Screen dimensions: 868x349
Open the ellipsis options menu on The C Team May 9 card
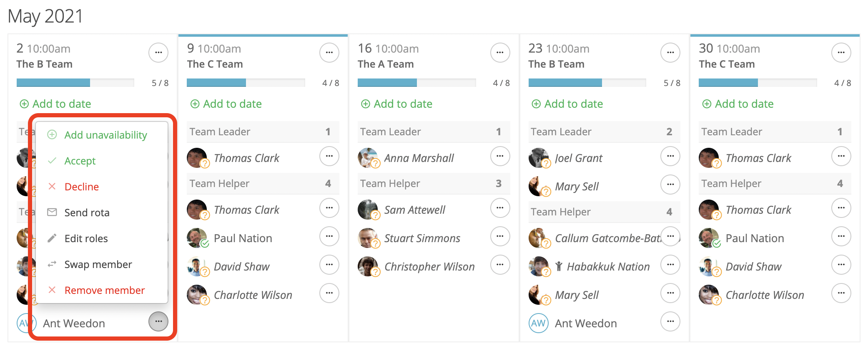pos(329,53)
